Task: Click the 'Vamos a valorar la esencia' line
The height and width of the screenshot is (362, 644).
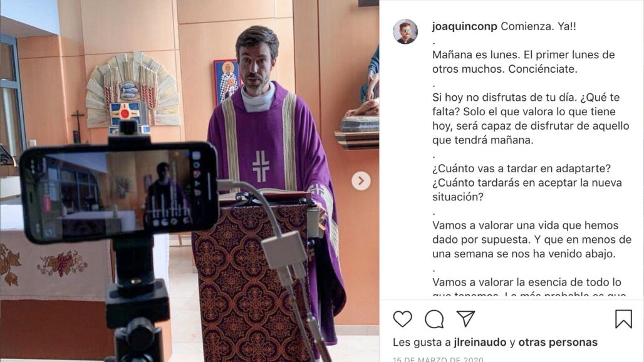Action: point(526,282)
